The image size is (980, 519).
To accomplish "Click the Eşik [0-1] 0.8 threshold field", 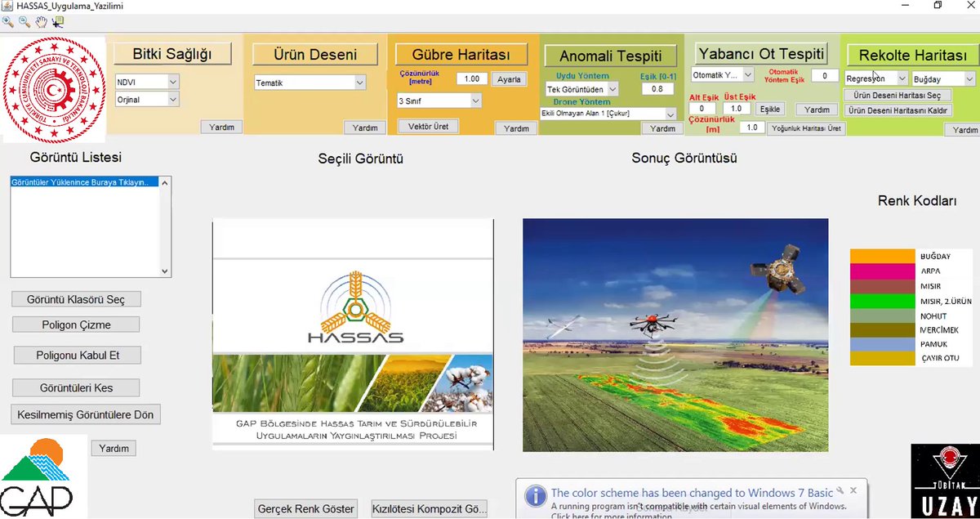I will [657, 88].
